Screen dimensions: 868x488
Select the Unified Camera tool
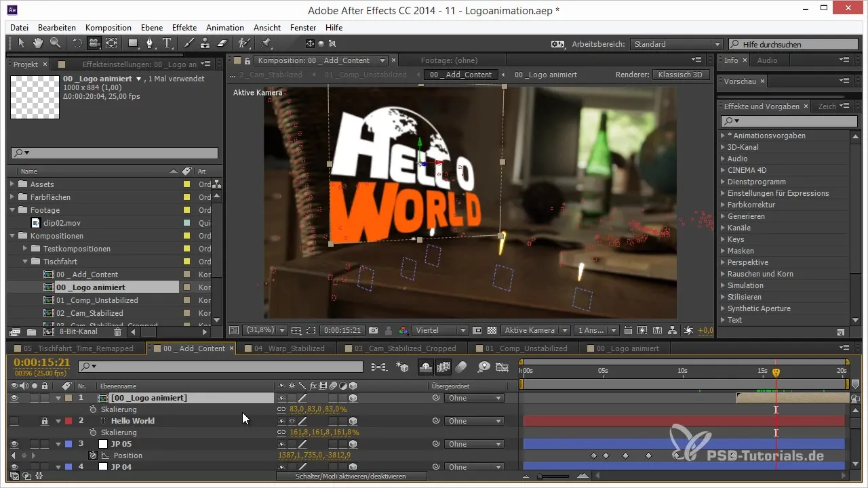pos(94,43)
